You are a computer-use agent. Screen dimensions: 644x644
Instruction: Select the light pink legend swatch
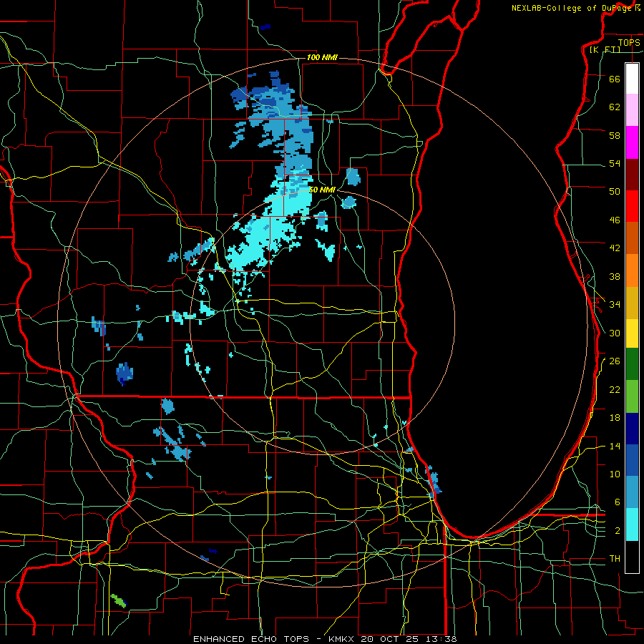[x=632, y=110]
